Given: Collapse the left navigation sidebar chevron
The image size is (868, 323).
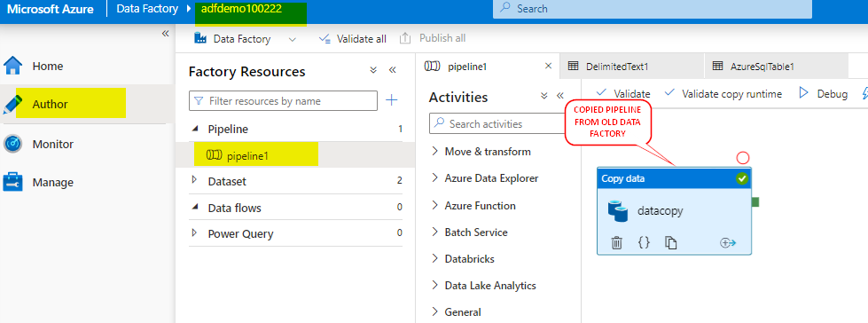Looking at the screenshot, I should (165, 34).
